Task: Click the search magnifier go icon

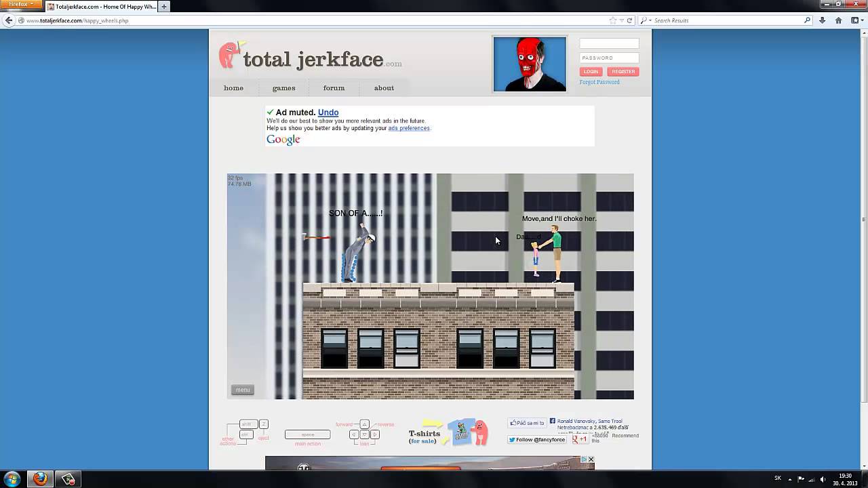Action: [807, 20]
